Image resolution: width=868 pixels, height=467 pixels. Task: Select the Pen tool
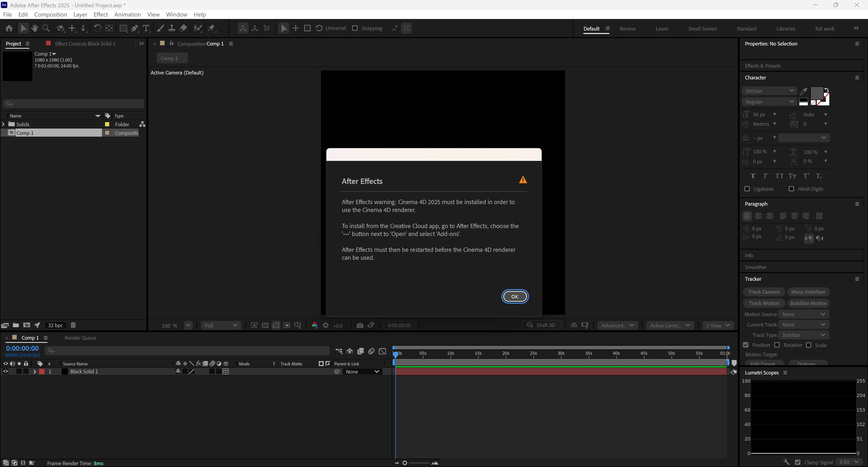coord(135,28)
